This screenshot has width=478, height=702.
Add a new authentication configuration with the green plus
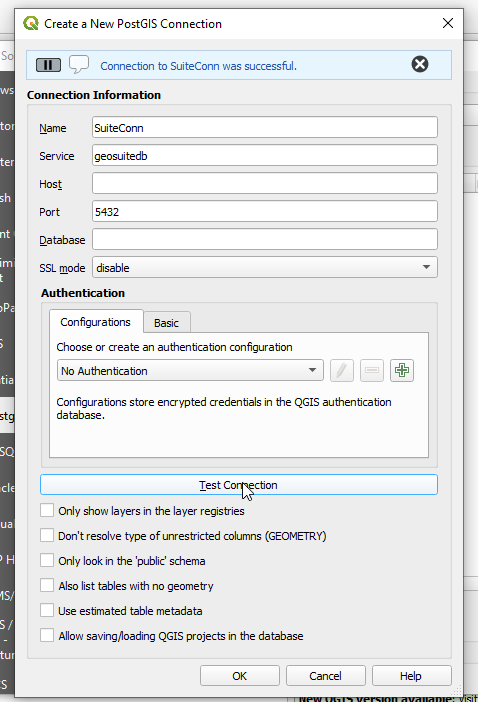(x=401, y=371)
